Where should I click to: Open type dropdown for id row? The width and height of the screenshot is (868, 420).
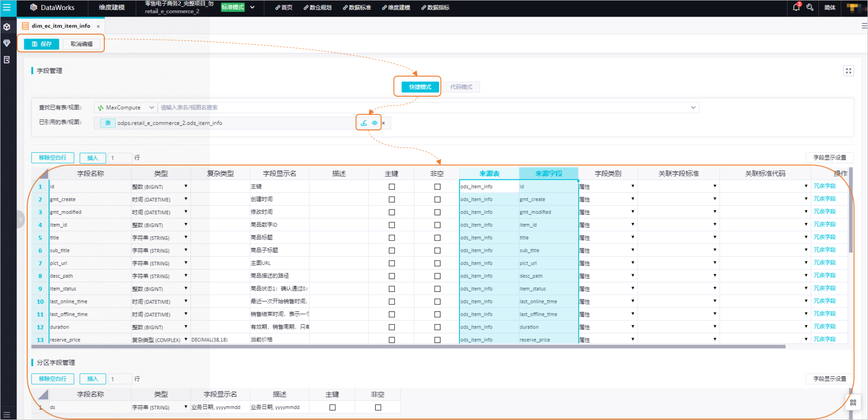pyautogui.click(x=186, y=186)
